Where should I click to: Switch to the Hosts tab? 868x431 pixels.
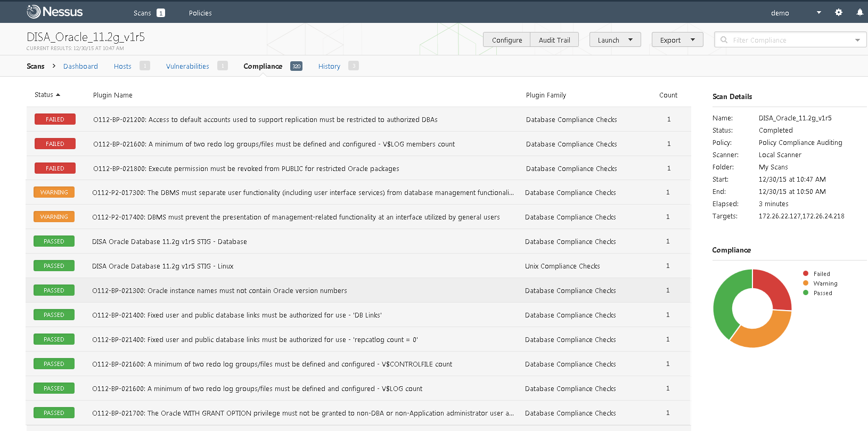pos(122,66)
